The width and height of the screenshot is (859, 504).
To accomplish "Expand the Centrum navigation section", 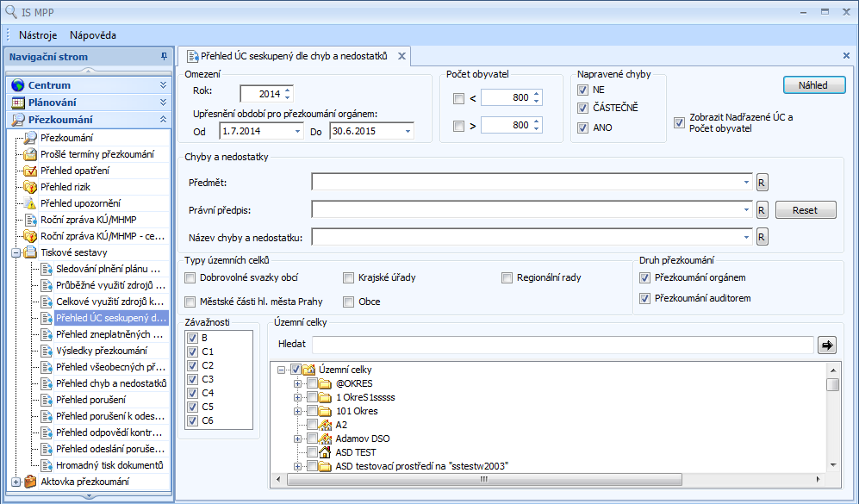I will point(163,85).
